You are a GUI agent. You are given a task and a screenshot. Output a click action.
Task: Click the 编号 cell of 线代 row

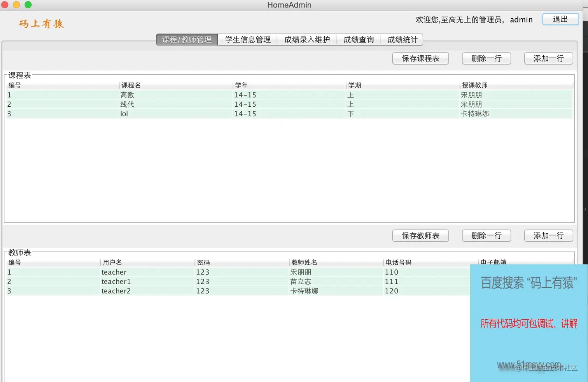[62, 104]
